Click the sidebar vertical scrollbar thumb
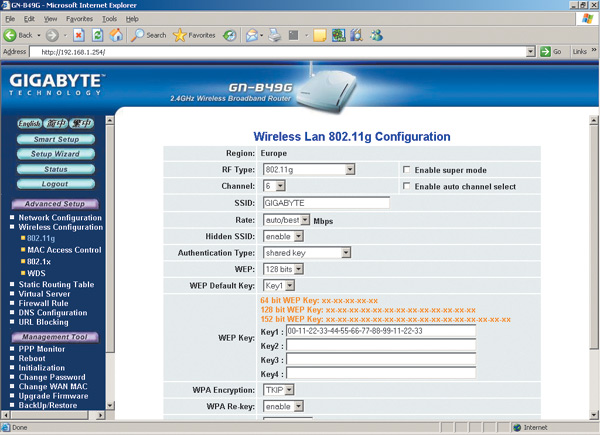 coord(110,238)
